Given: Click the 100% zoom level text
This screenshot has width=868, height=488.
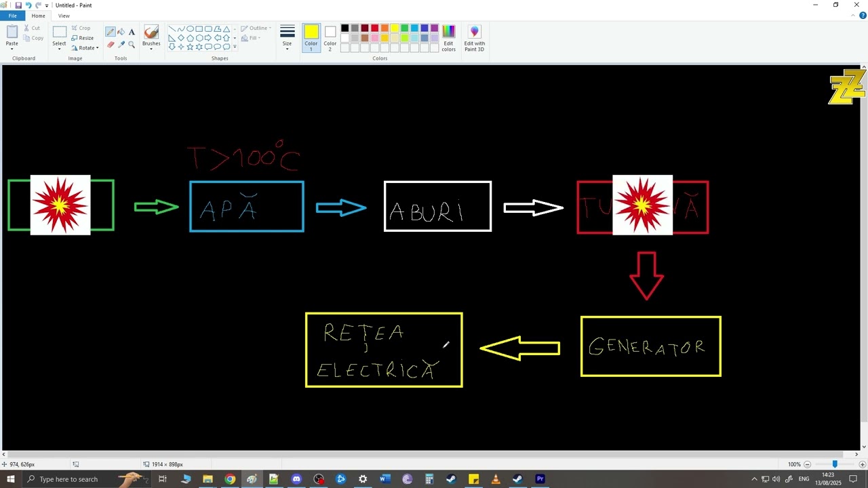Looking at the screenshot, I should tap(794, 464).
